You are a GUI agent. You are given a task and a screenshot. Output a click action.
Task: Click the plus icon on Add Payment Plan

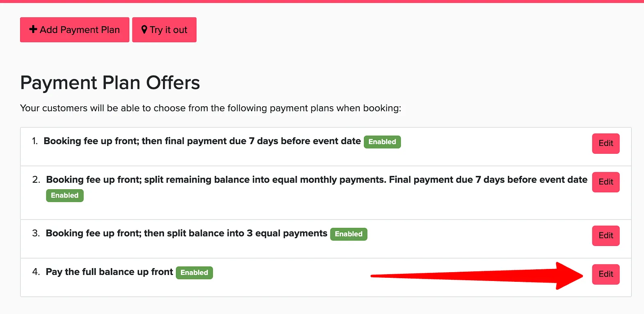(33, 29)
